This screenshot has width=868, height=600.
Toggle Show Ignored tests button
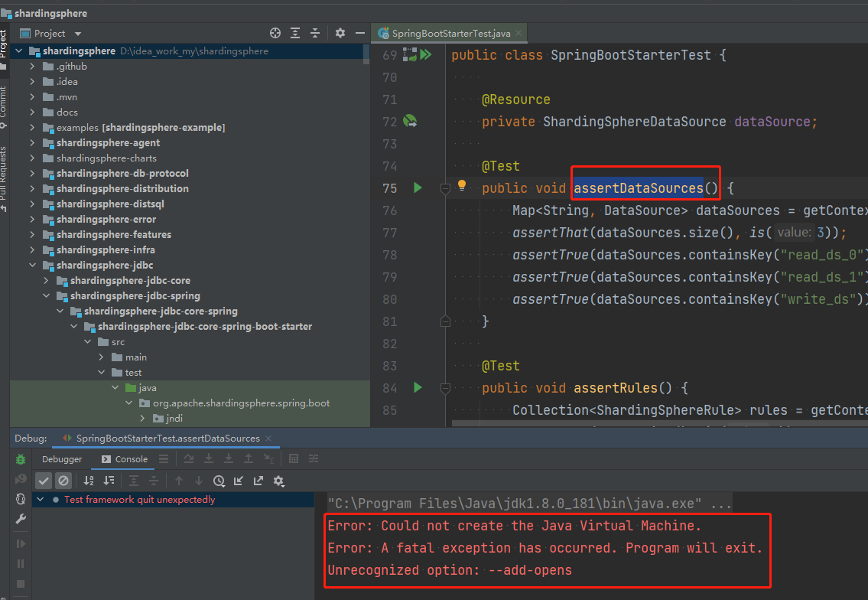coord(63,481)
